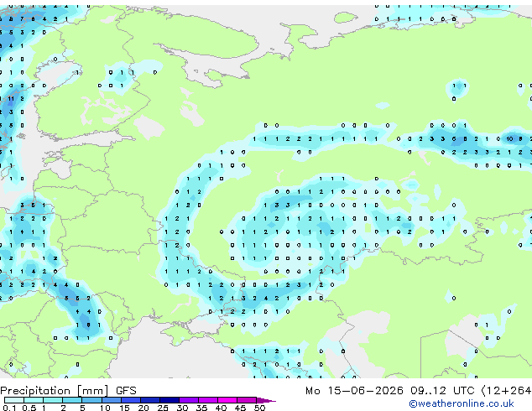
Task: Click the '30' legend scale label
Action: pos(182,408)
